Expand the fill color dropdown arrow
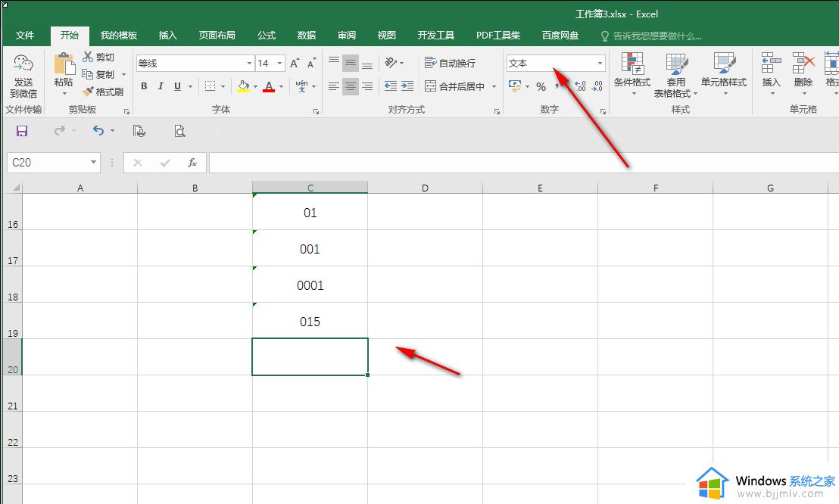839x504 pixels. pos(255,86)
